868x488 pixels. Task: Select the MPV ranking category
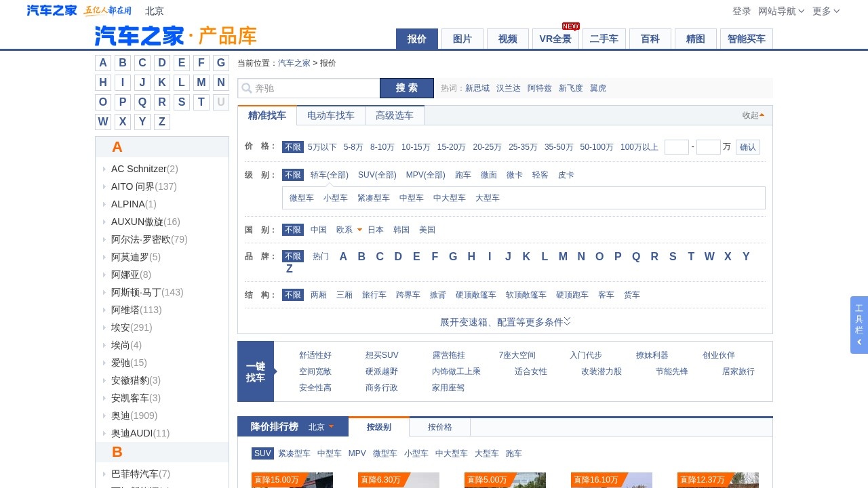click(x=357, y=453)
